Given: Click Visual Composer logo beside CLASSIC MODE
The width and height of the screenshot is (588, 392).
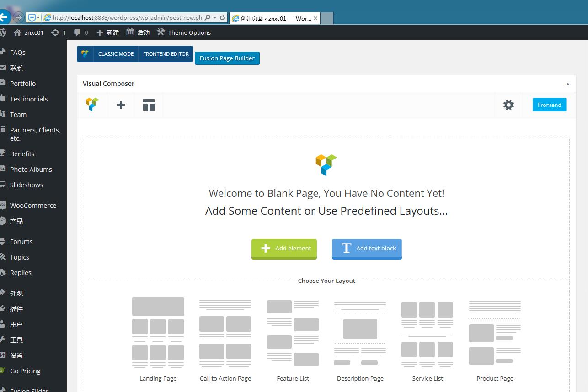Looking at the screenshot, I should [85, 54].
